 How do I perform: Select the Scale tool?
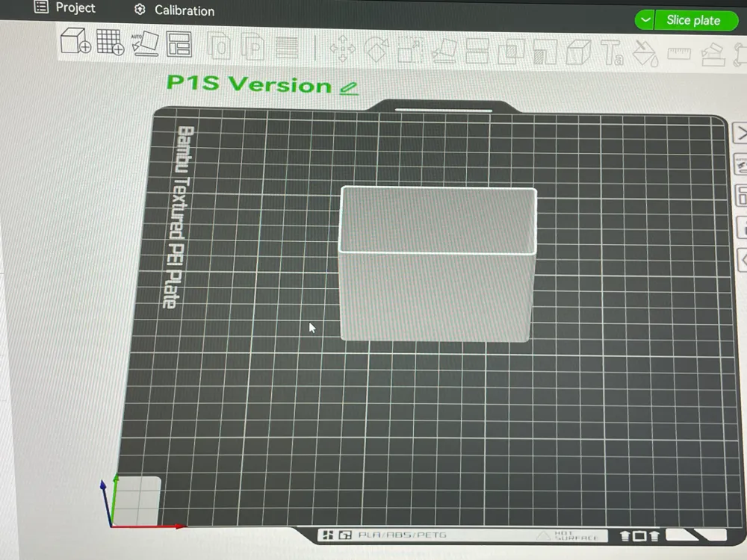point(410,50)
